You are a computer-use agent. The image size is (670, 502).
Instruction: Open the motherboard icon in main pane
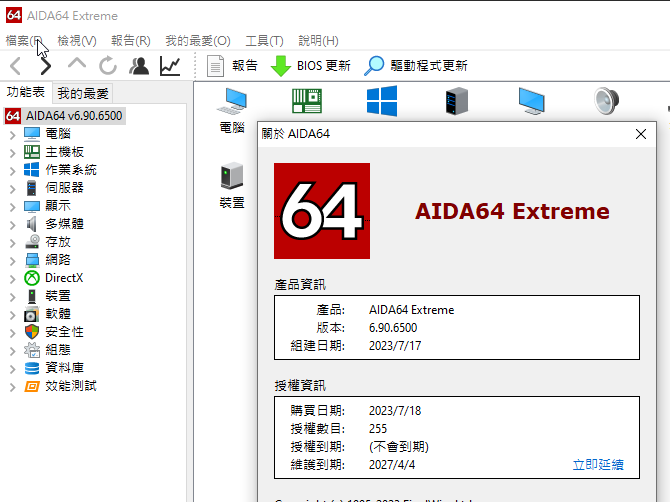point(307,101)
